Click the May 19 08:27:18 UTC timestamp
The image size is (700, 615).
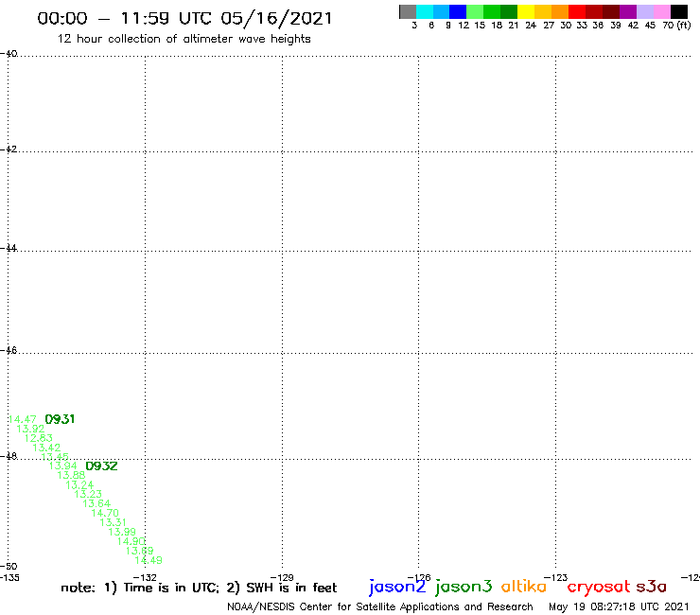tap(619, 607)
